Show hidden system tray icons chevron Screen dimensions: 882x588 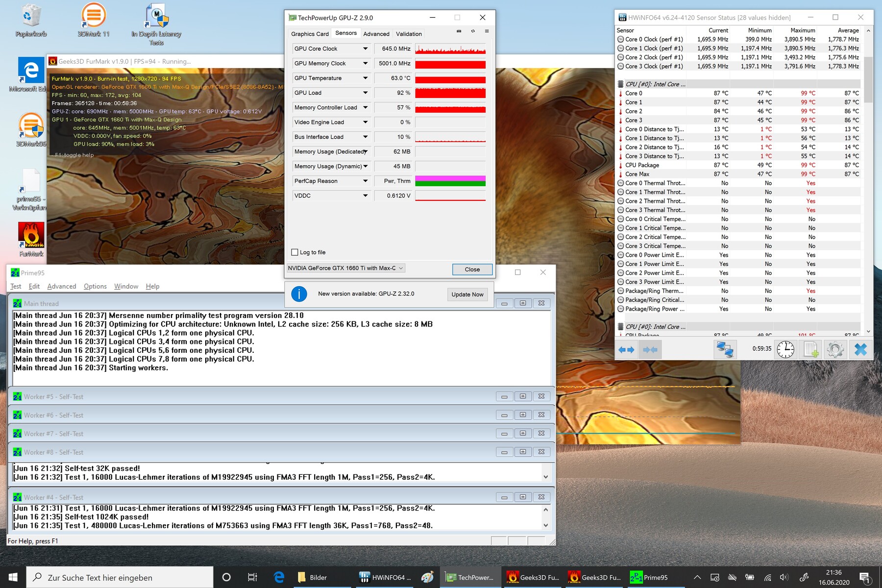[697, 577]
